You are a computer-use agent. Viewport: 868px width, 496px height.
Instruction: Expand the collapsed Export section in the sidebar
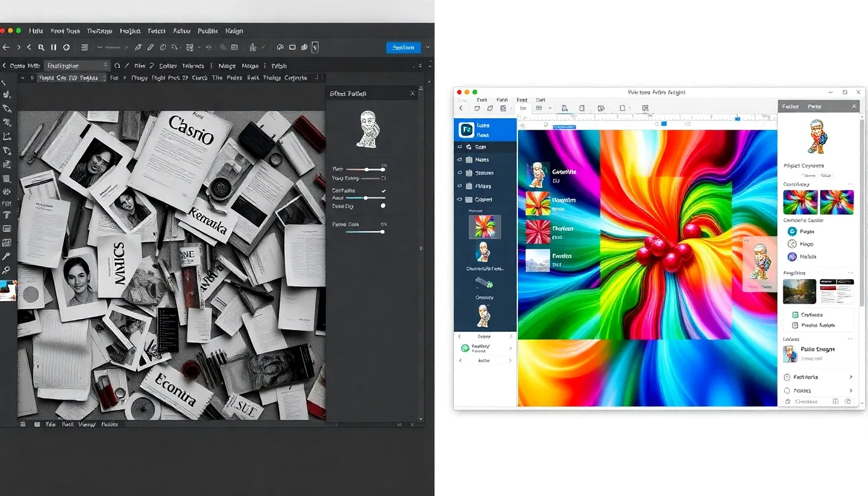pyautogui.click(x=484, y=336)
